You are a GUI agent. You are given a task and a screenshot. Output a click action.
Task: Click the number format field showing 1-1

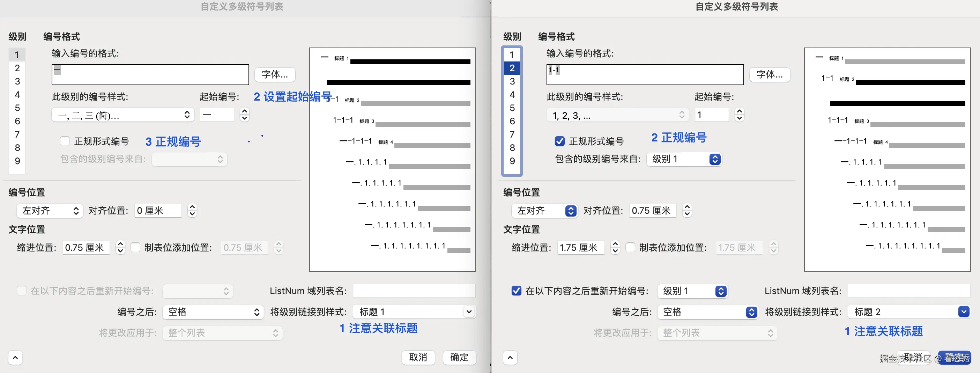644,75
